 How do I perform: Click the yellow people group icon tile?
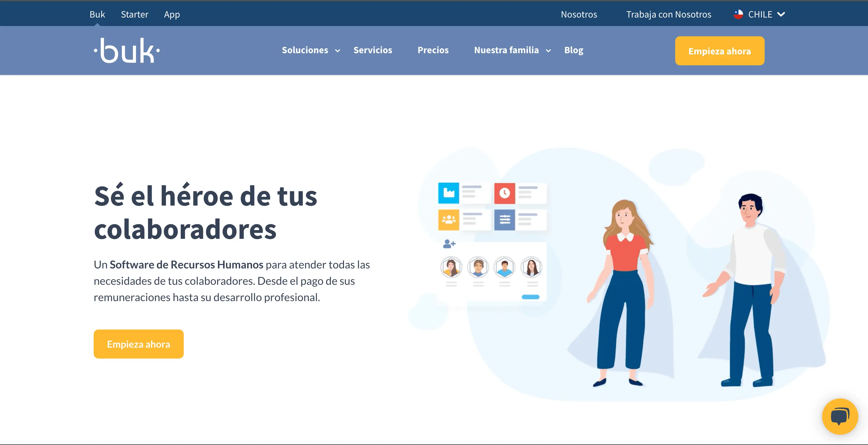tap(449, 220)
